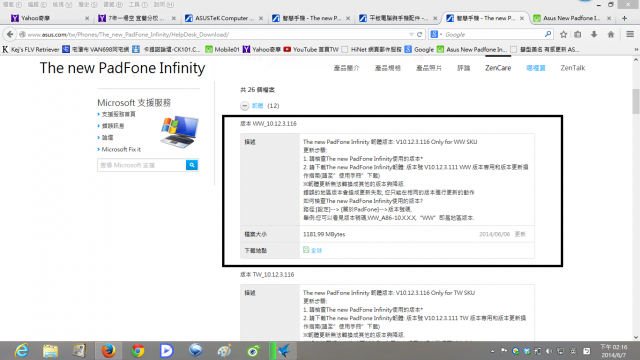
Task: Open Kej's FLV Retriever bookmark
Action: click(31, 49)
